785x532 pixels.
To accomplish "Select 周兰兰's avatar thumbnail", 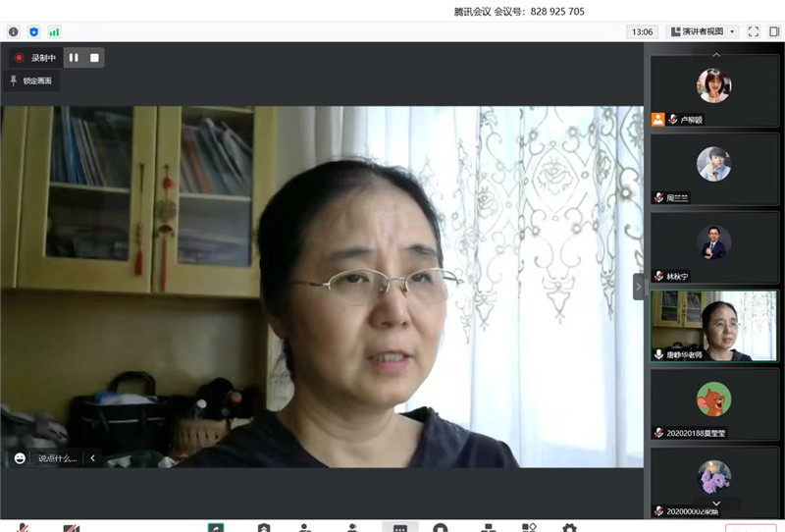I will point(714,164).
